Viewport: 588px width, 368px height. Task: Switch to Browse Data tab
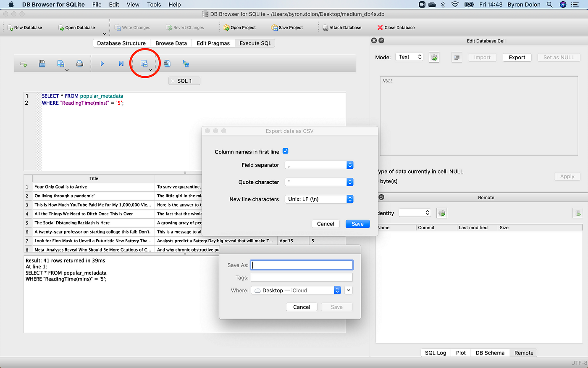coord(171,43)
